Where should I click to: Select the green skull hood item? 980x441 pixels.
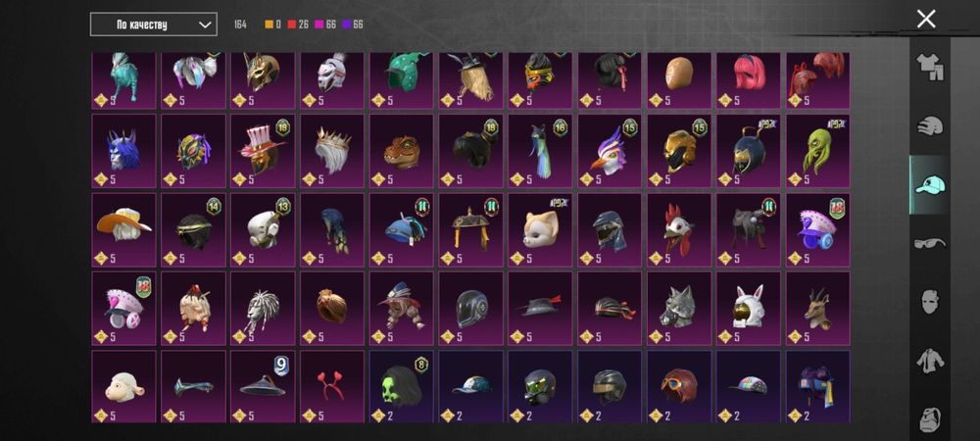coord(401,387)
